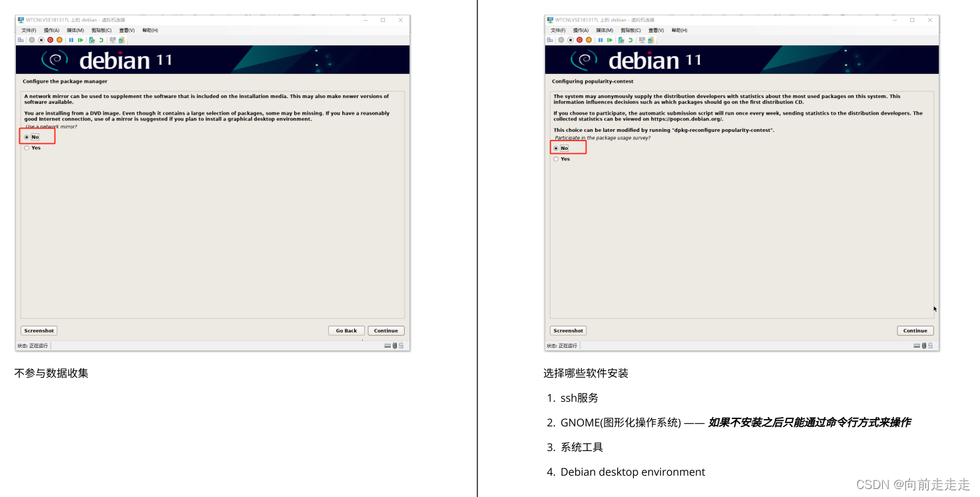This screenshot has width=980, height=497.
Task: Click green Revert arrow in popularity-contest window
Action: click(x=630, y=40)
